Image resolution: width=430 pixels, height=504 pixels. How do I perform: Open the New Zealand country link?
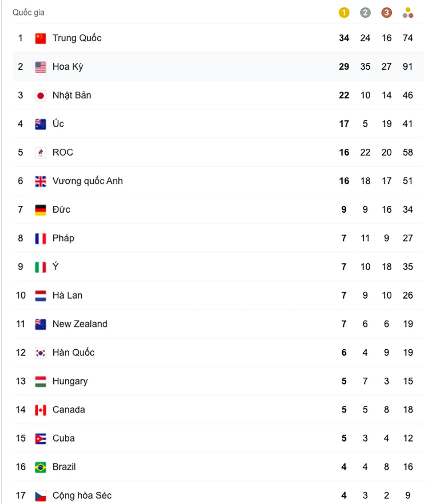pos(80,324)
